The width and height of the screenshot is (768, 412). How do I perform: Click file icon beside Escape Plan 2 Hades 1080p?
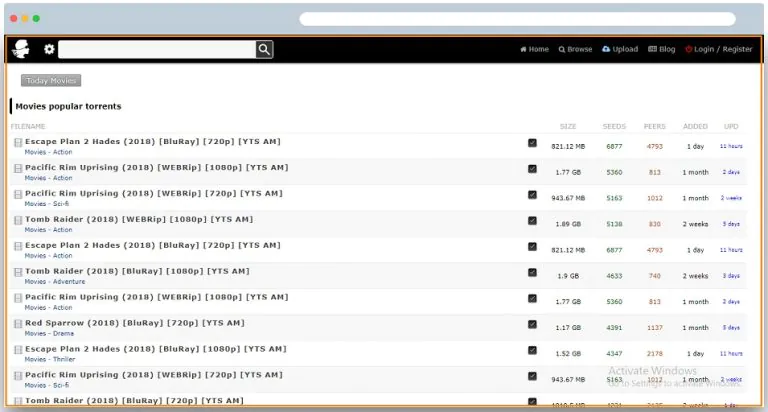pyautogui.click(x=18, y=350)
